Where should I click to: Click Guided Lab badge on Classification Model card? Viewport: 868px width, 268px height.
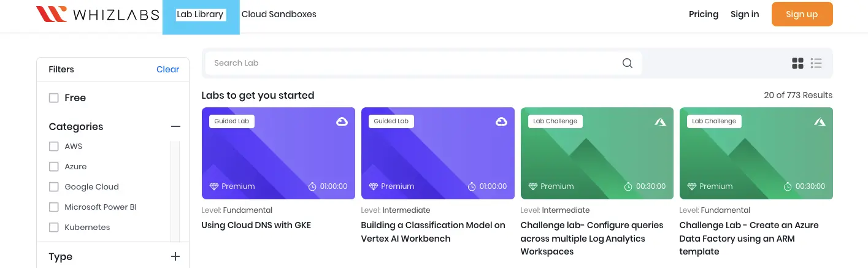pyautogui.click(x=391, y=121)
